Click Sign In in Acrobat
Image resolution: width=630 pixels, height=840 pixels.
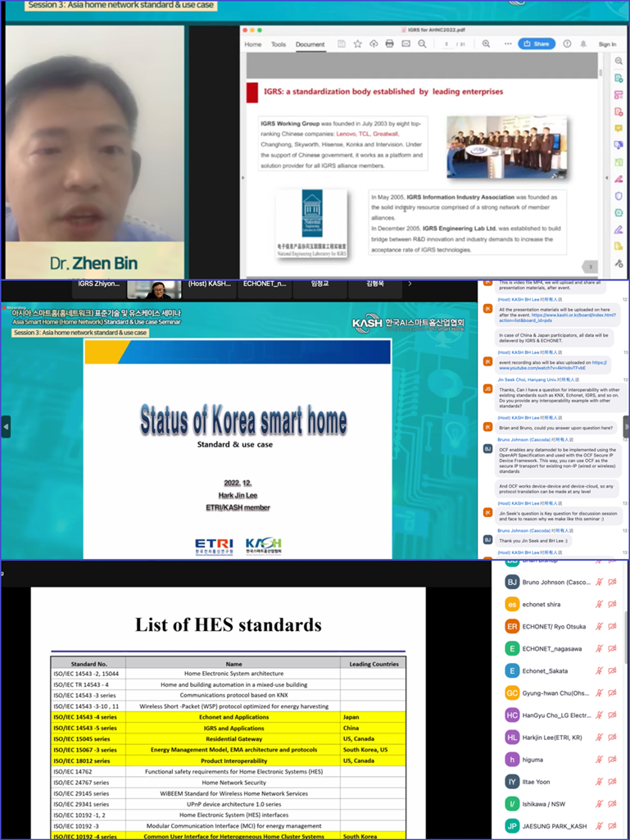607,44
